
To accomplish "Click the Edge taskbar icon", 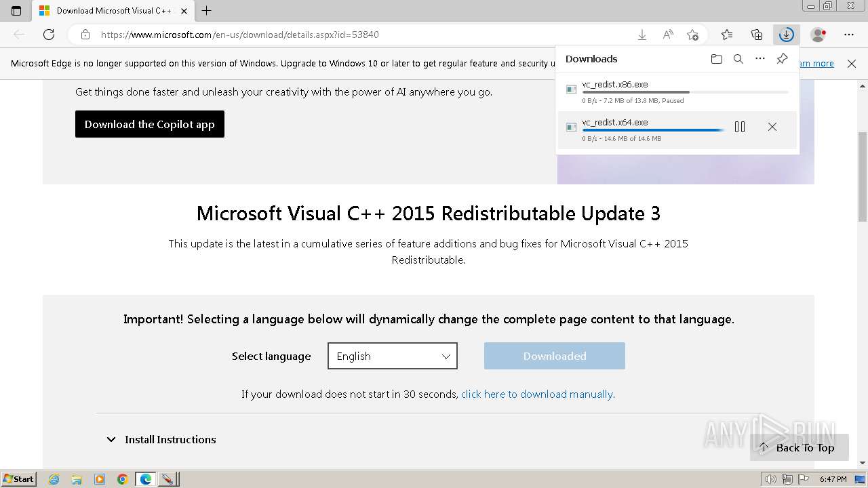I will [x=145, y=479].
